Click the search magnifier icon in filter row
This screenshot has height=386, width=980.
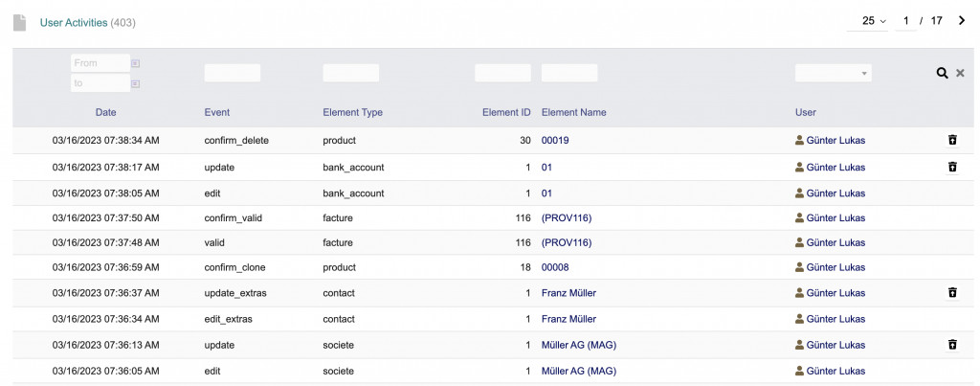(x=942, y=74)
